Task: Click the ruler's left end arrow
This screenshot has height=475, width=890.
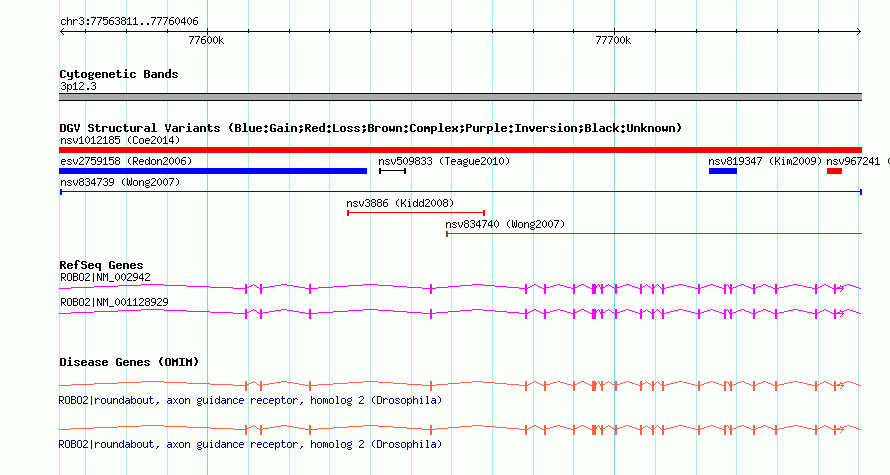Action: coord(62,32)
